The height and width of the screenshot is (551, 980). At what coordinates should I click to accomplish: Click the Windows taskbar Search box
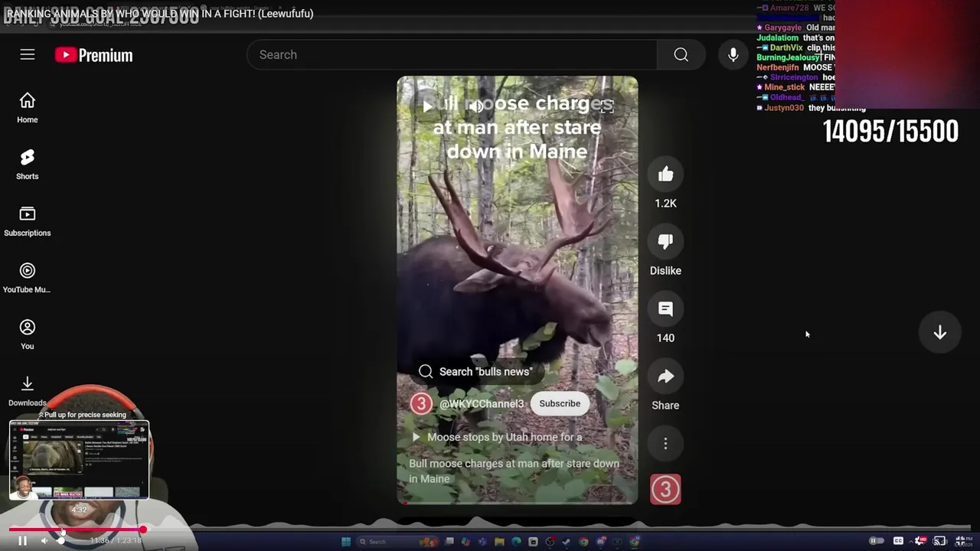pos(398,542)
